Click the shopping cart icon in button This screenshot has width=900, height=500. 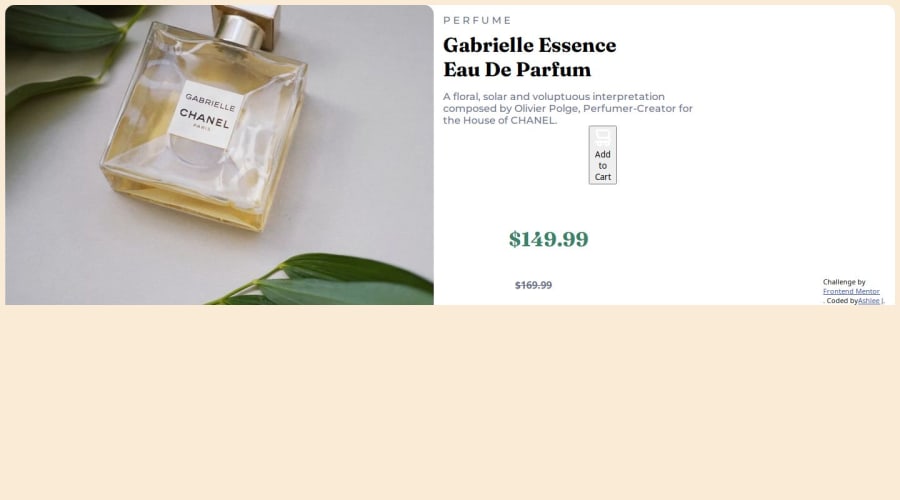[602, 138]
